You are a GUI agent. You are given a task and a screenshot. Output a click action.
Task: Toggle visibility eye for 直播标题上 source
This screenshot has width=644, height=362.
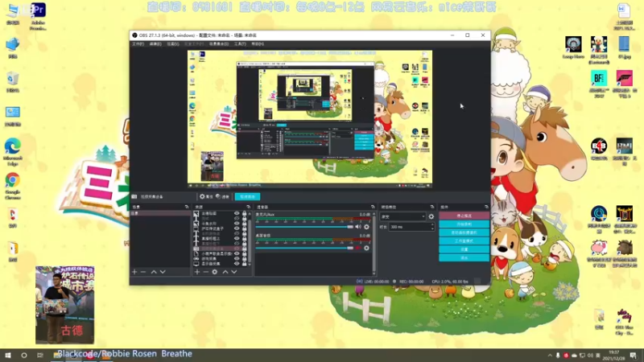coord(237,238)
